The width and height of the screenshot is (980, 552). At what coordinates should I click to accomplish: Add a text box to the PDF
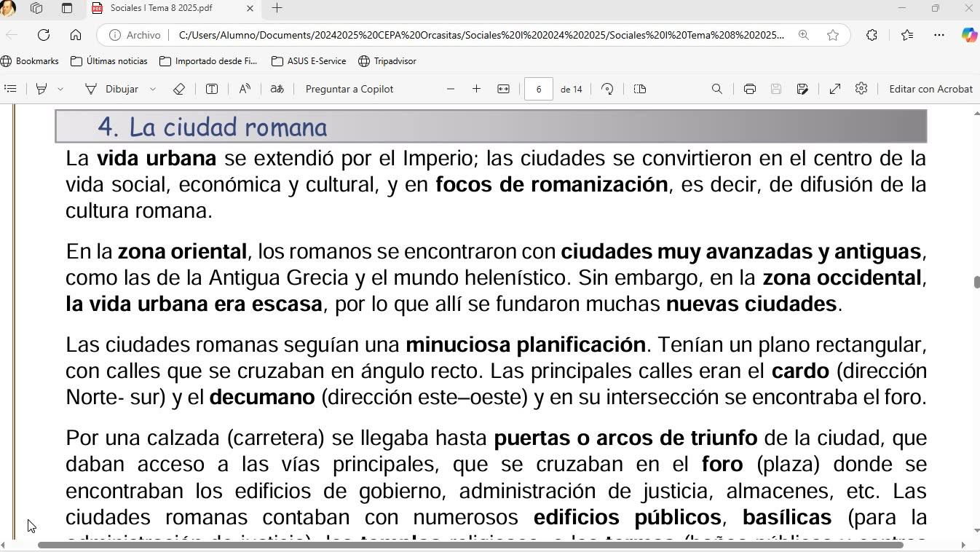(212, 89)
